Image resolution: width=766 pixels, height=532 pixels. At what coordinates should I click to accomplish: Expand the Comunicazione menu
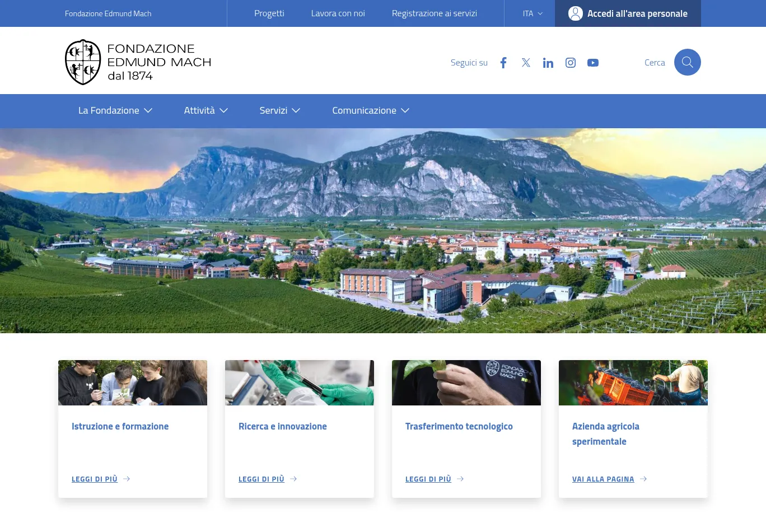pyautogui.click(x=371, y=111)
